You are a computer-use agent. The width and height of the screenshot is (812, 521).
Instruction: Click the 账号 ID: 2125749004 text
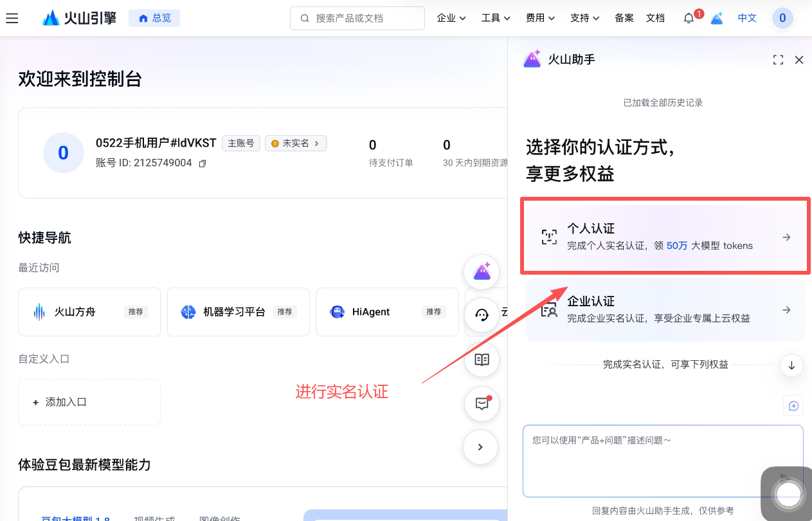pos(144,163)
